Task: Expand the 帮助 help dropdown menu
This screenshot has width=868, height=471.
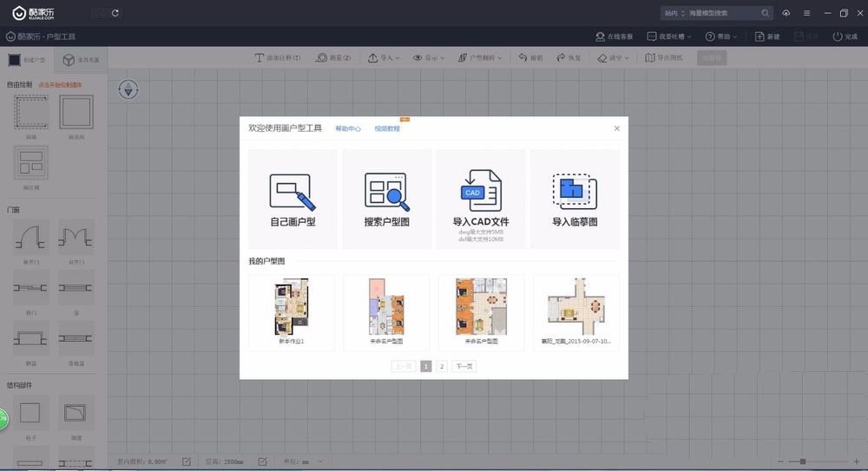Action: [x=721, y=36]
